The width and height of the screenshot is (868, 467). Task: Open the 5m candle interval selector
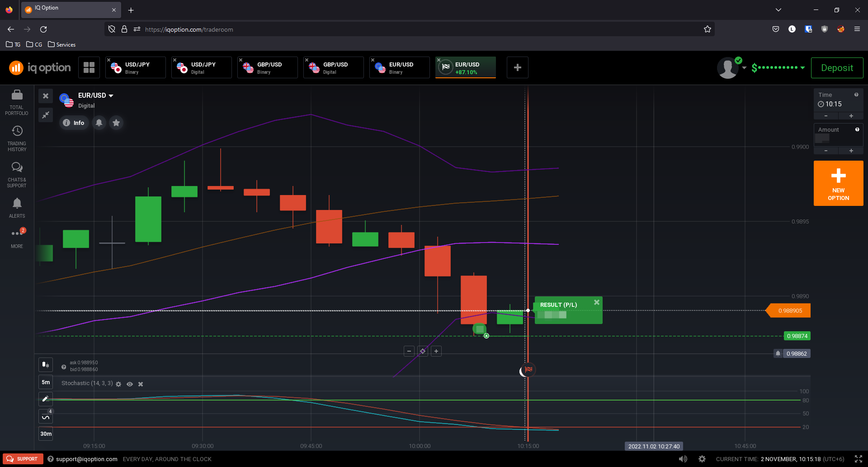click(x=46, y=382)
